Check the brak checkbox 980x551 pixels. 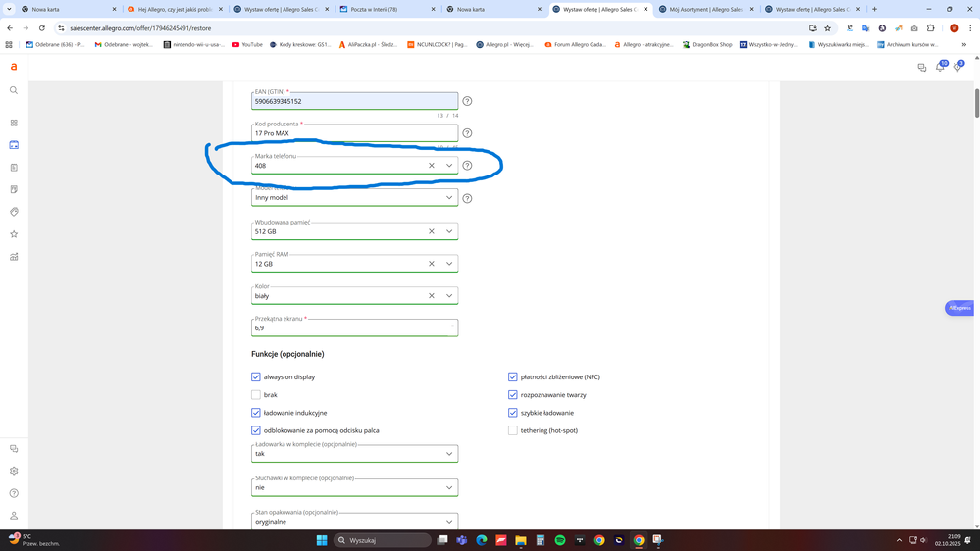256,395
